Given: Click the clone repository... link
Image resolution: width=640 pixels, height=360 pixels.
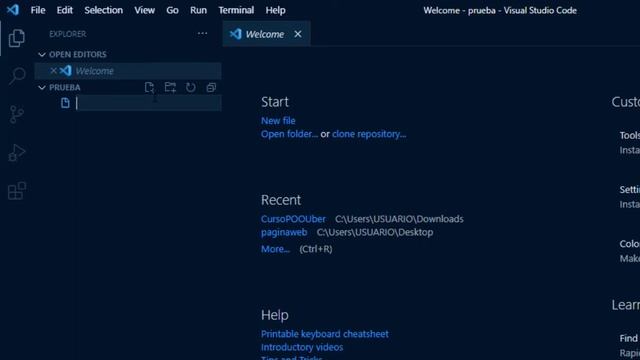Looking at the screenshot, I should 369,134.
